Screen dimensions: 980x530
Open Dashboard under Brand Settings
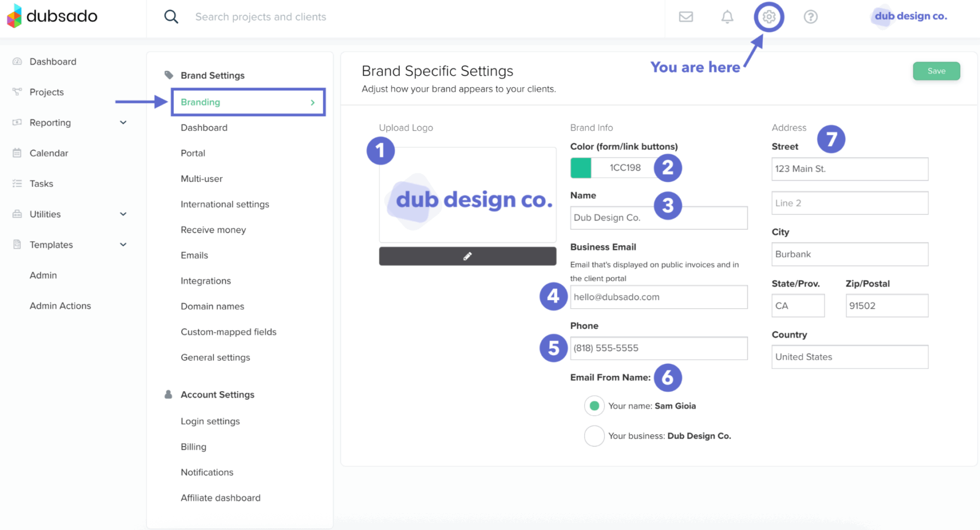click(204, 127)
